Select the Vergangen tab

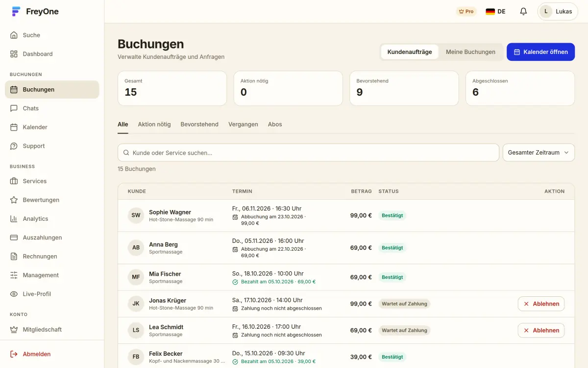pos(243,125)
